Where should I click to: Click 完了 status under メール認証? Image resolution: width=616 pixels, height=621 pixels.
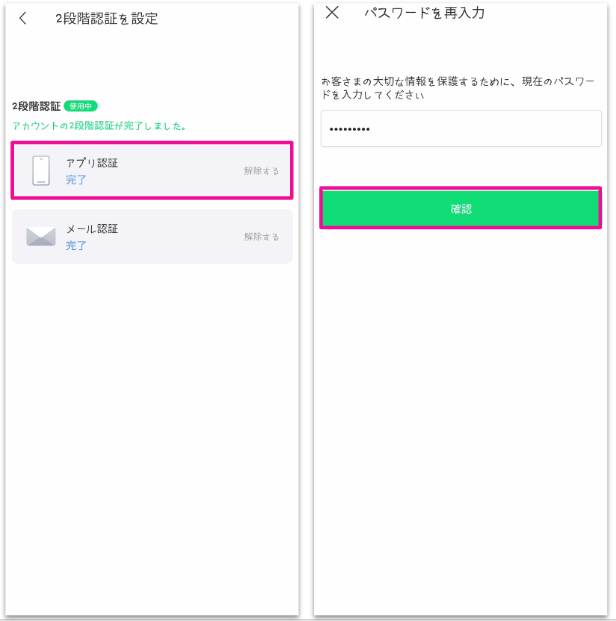pos(76,246)
